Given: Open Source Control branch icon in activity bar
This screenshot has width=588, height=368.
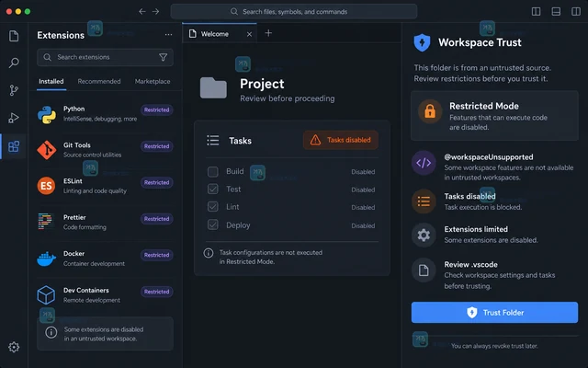Looking at the screenshot, I should (x=14, y=90).
